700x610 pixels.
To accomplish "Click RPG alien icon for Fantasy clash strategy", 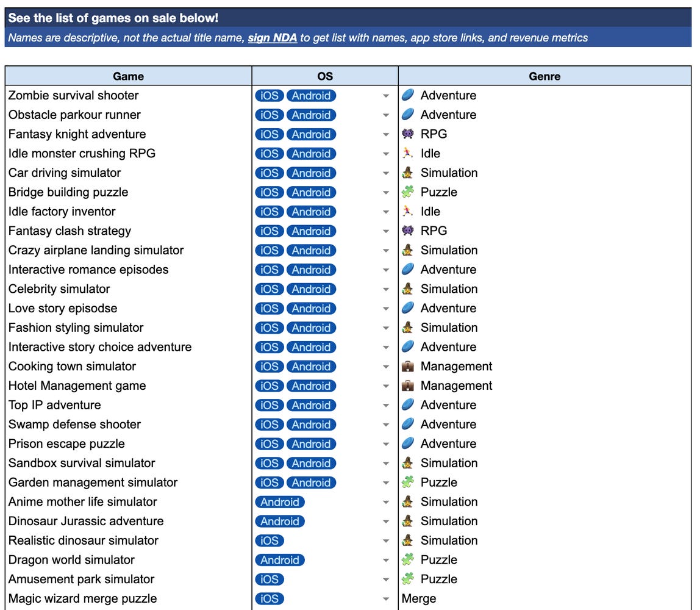I will click(x=407, y=231).
